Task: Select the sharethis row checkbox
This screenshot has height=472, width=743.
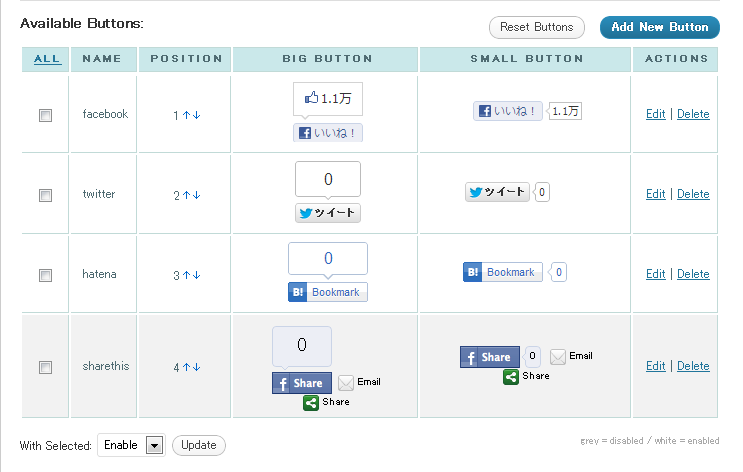Action: (45, 367)
